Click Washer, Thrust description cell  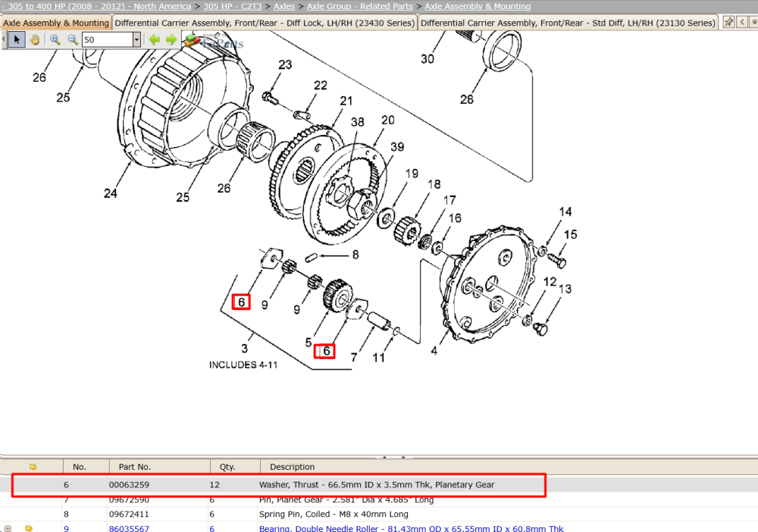(377, 485)
